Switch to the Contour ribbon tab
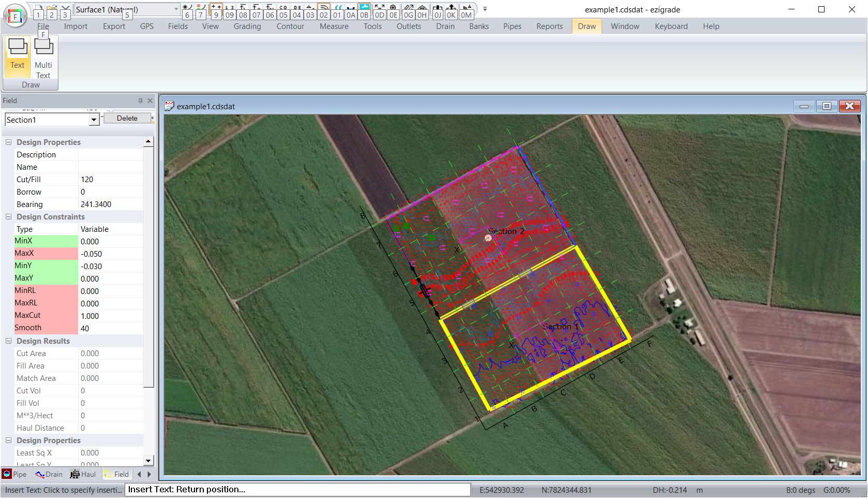This screenshot has height=498, width=868. point(290,26)
